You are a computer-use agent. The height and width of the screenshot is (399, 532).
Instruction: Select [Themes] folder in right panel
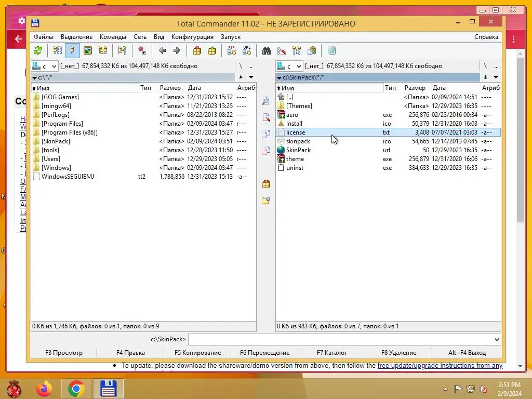click(x=388, y=106)
